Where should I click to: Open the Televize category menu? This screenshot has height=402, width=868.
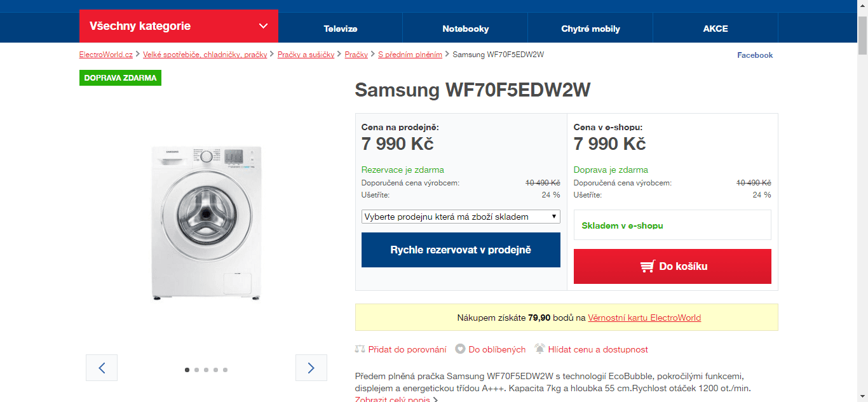pyautogui.click(x=341, y=28)
